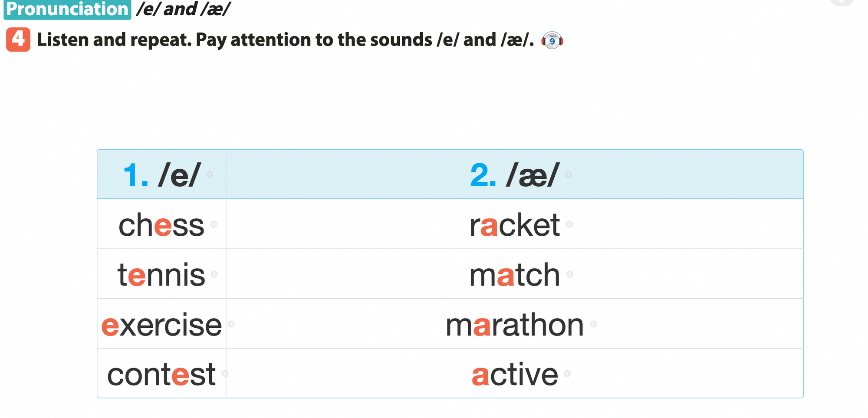Viewport: 868px width, 418px height.
Task: Play the sound dot next to "racket"
Action: pyautogui.click(x=569, y=224)
